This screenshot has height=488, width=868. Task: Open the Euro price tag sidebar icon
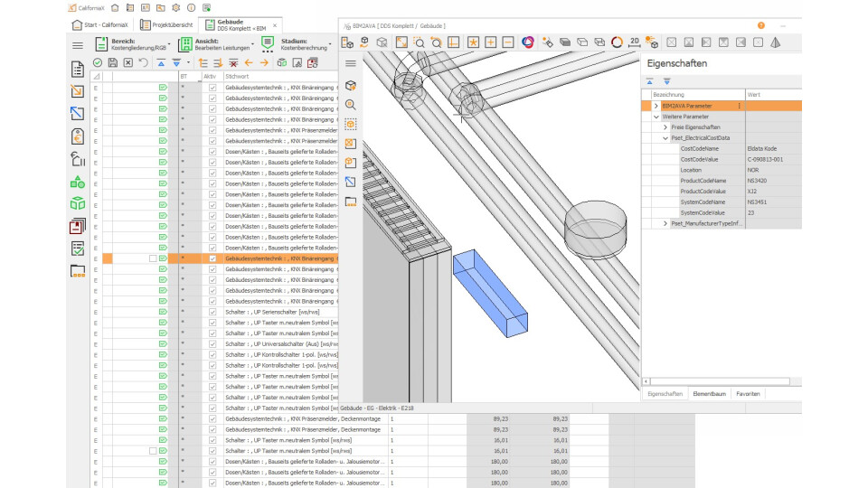coord(78,136)
